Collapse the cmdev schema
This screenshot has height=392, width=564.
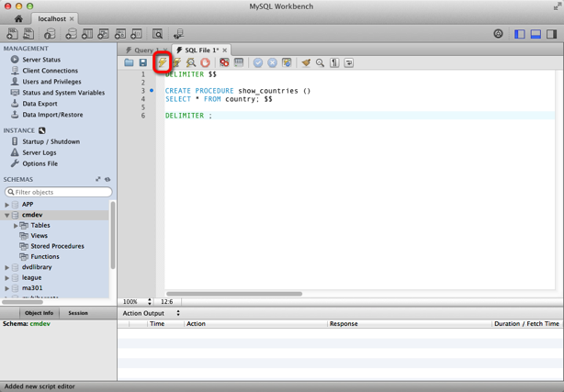[7, 215]
